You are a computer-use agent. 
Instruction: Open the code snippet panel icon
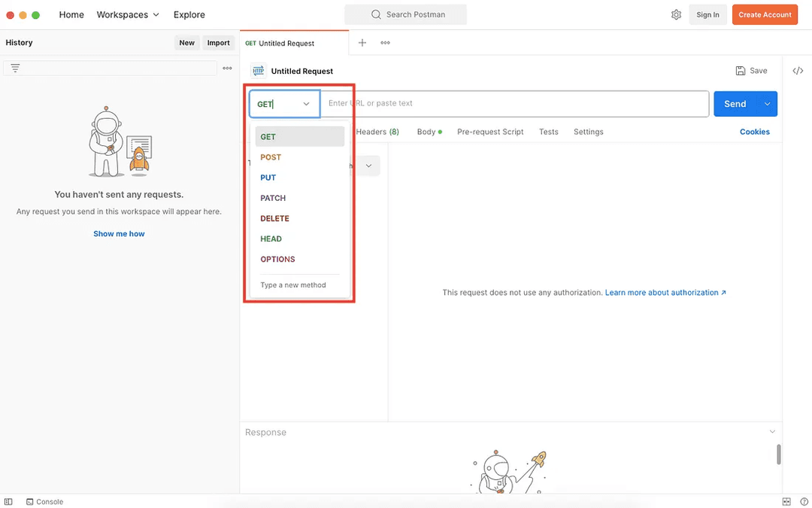pyautogui.click(x=798, y=71)
